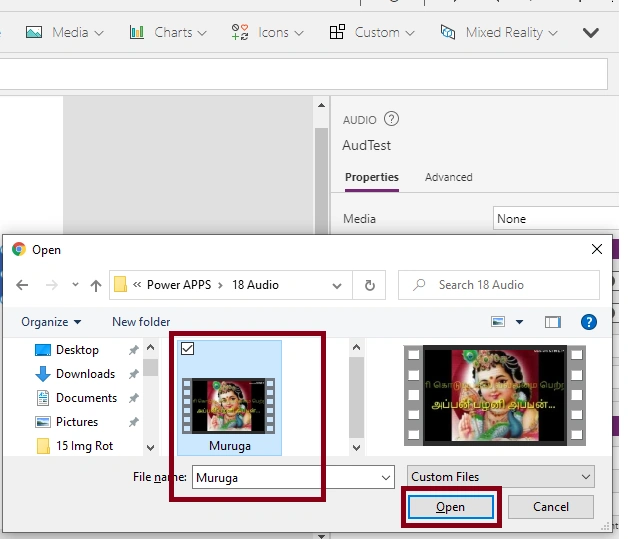
Task: Click navigation pane scroll up arrow
Action: (151, 348)
